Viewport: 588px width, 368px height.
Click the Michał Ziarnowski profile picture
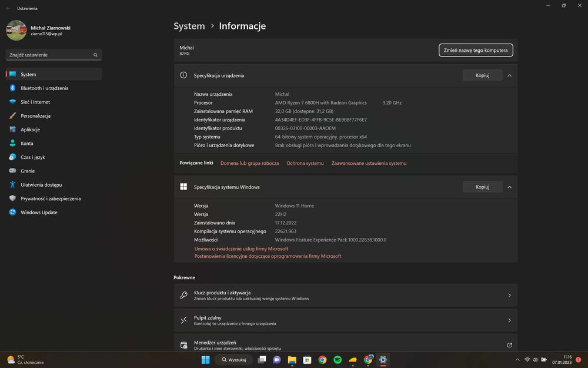click(x=16, y=30)
